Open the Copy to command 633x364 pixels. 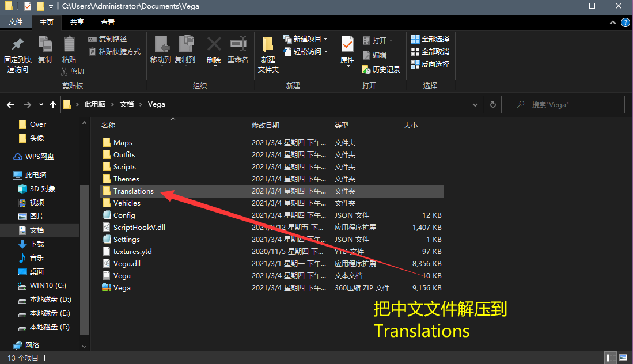pyautogui.click(x=185, y=50)
